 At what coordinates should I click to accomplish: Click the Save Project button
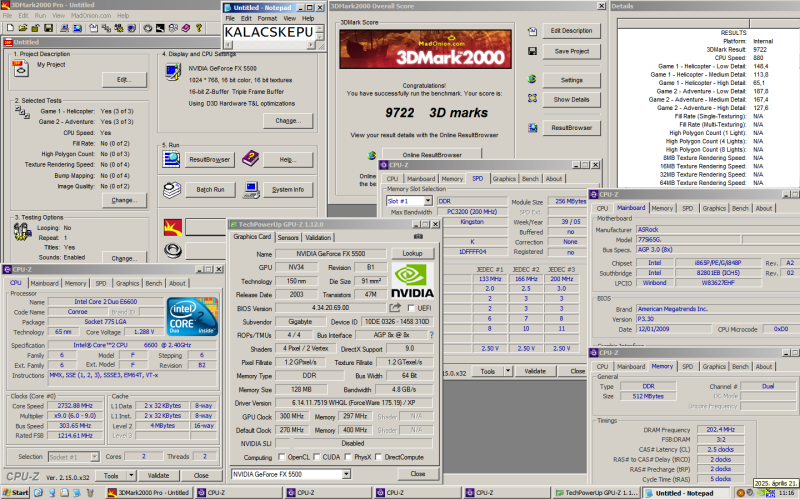(571, 51)
